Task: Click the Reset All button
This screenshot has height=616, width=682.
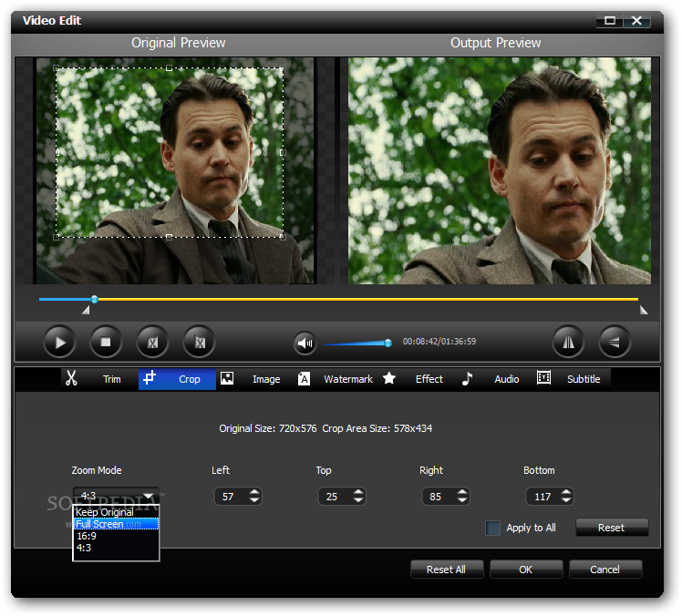Action: [x=446, y=569]
